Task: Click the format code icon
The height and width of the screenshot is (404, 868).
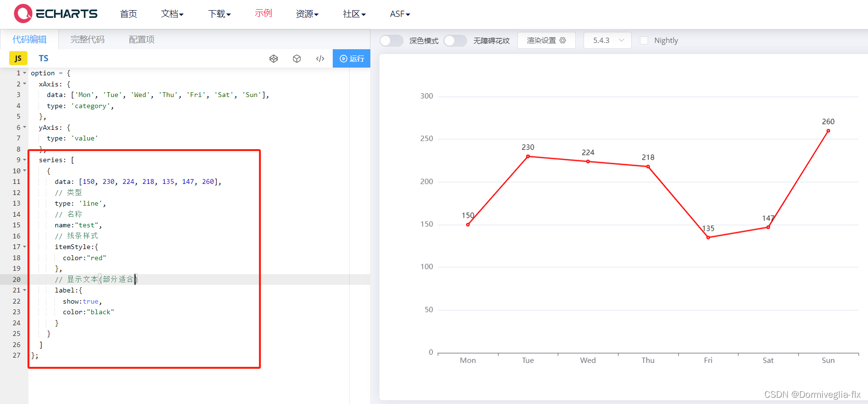Action: (x=320, y=58)
